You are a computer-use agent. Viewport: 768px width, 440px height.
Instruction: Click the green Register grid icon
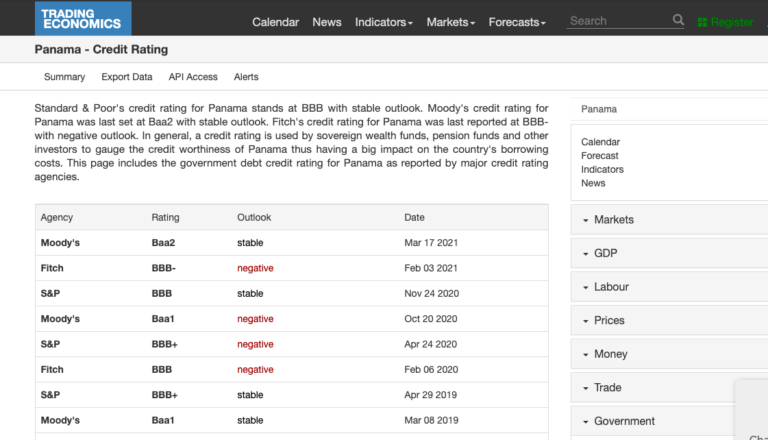point(702,23)
